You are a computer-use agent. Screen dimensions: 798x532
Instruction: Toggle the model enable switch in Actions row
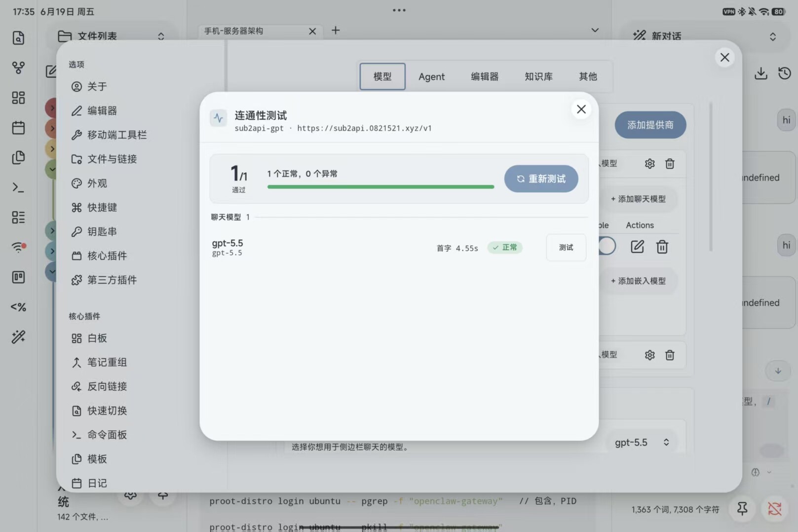(607, 246)
